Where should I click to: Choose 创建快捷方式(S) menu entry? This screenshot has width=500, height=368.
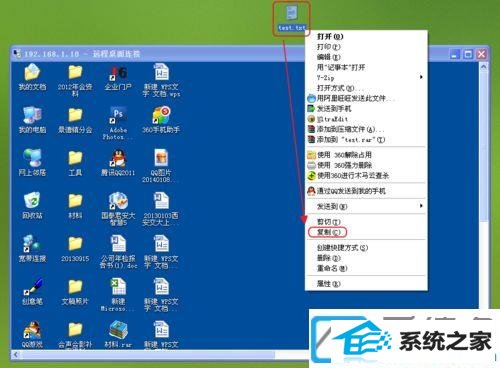[x=366, y=248]
